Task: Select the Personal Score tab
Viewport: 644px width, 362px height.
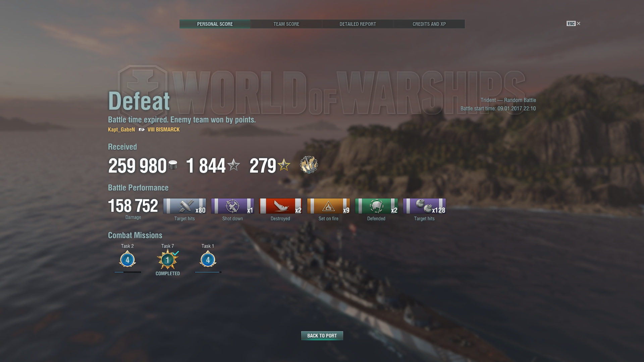Action: coord(215,24)
